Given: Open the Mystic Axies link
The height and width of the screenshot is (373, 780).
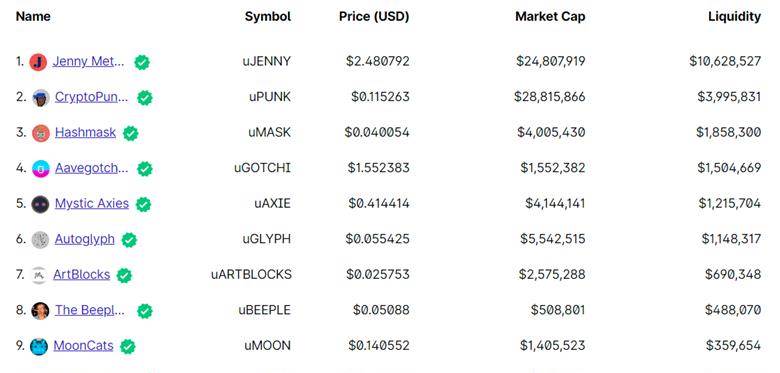Looking at the screenshot, I should pyautogui.click(x=92, y=203).
